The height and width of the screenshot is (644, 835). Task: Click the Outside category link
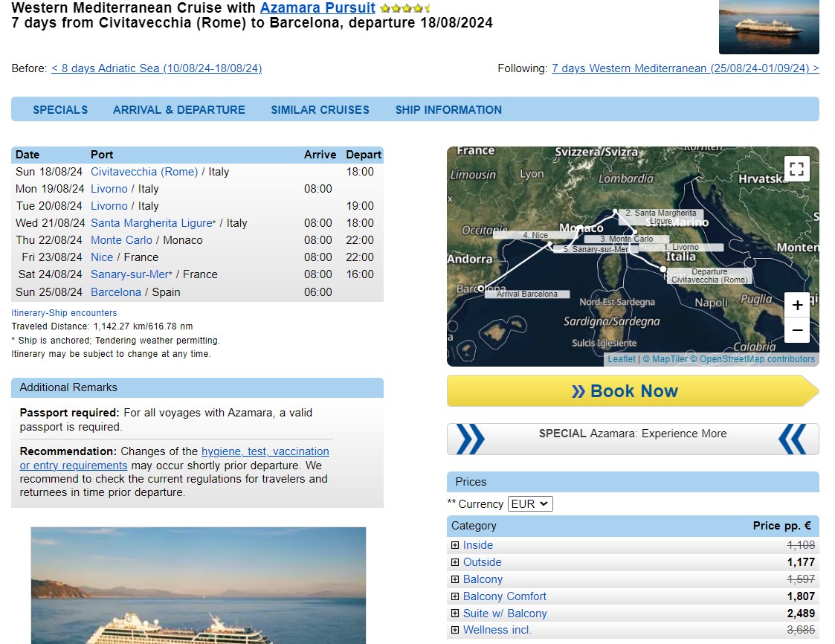(482, 562)
